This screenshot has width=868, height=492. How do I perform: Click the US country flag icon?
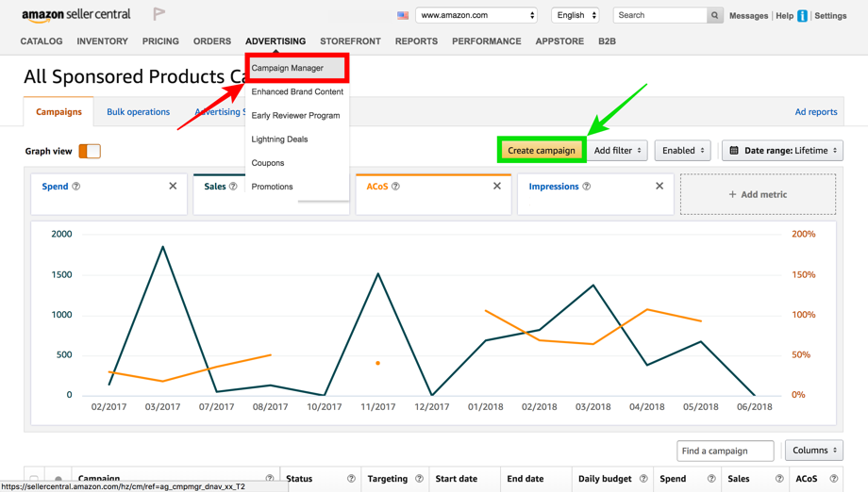tap(403, 15)
